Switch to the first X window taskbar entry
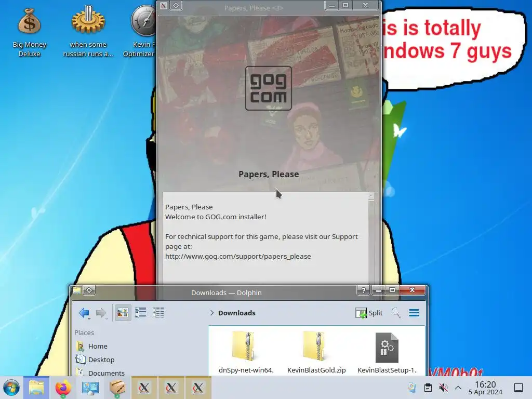The width and height of the screenshot is (532, 399). coord(144,388)
